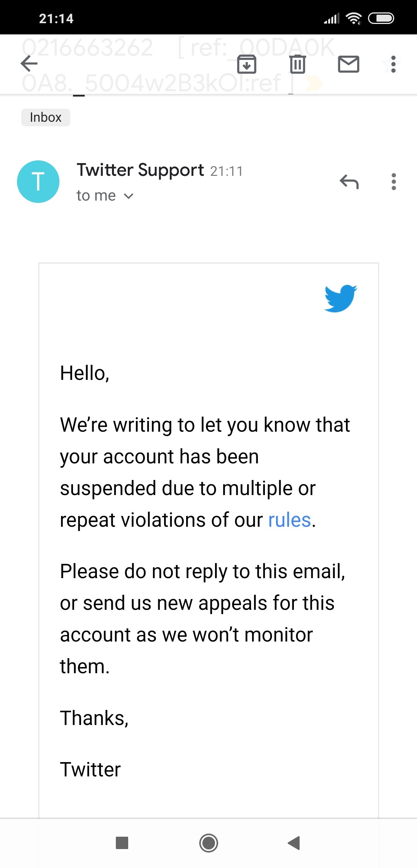Reply using the arrow beside Twitter Support

tap(349, 182)
